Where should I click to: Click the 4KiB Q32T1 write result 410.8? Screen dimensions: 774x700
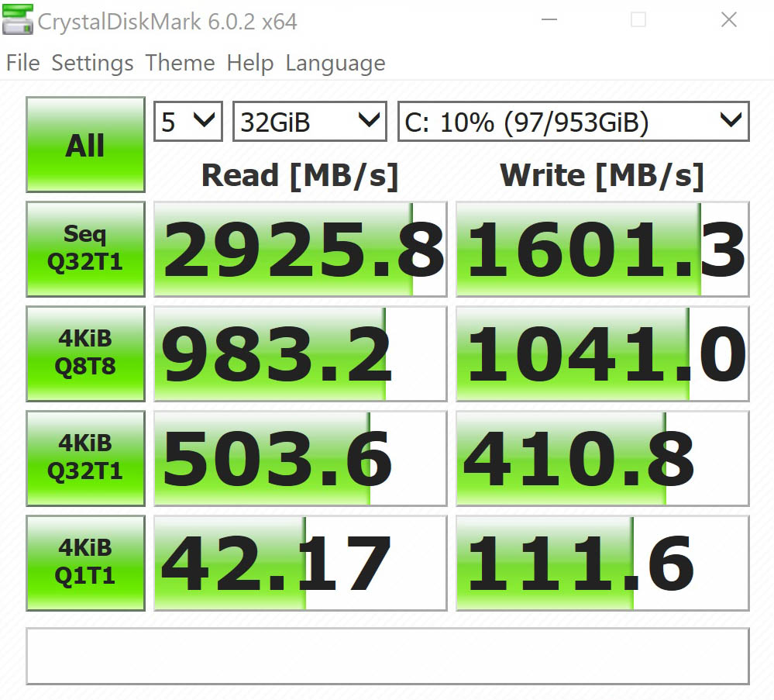pyautogui.click(x=603, y=458)
